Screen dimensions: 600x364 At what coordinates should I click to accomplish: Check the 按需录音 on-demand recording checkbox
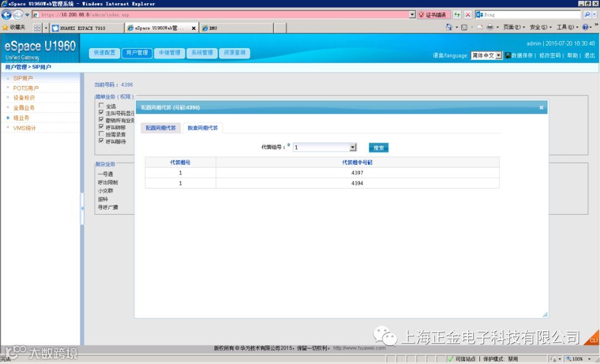coord(101,134)
